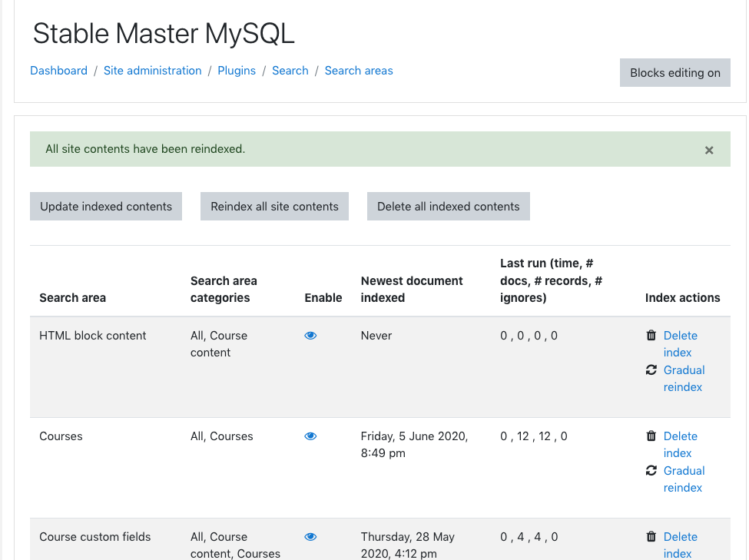Navigate to the Search breadcrumb link
This screenshot has height=560, width=749.
click(290, 71)
